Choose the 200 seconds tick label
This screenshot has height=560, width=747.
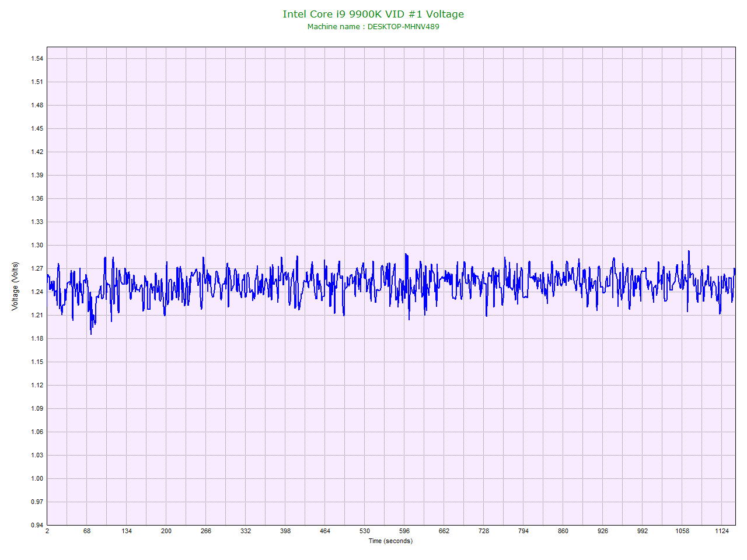[166, 531]
